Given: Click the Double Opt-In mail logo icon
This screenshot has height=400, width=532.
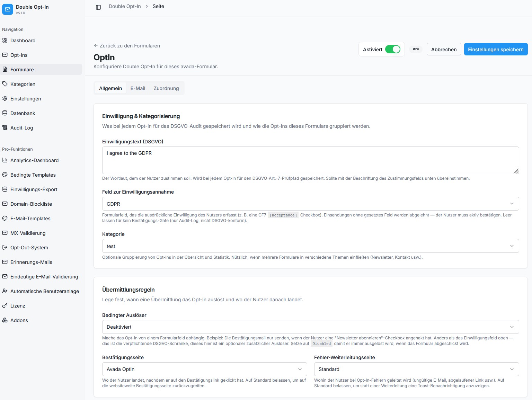Looking at the screenshot, I should 8,9.
